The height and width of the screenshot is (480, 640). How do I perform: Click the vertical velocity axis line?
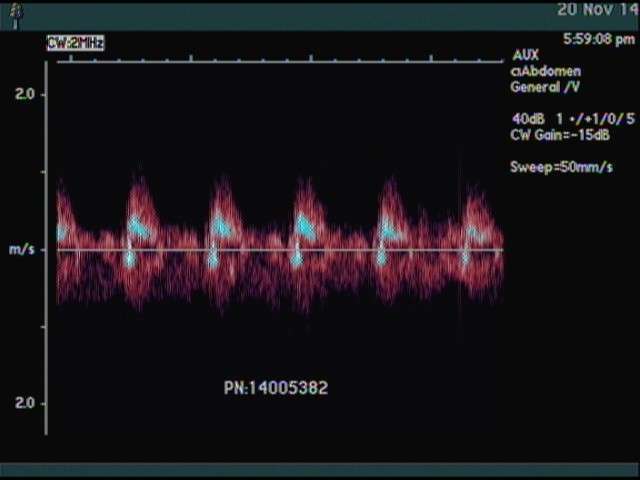tap(46, 250)
